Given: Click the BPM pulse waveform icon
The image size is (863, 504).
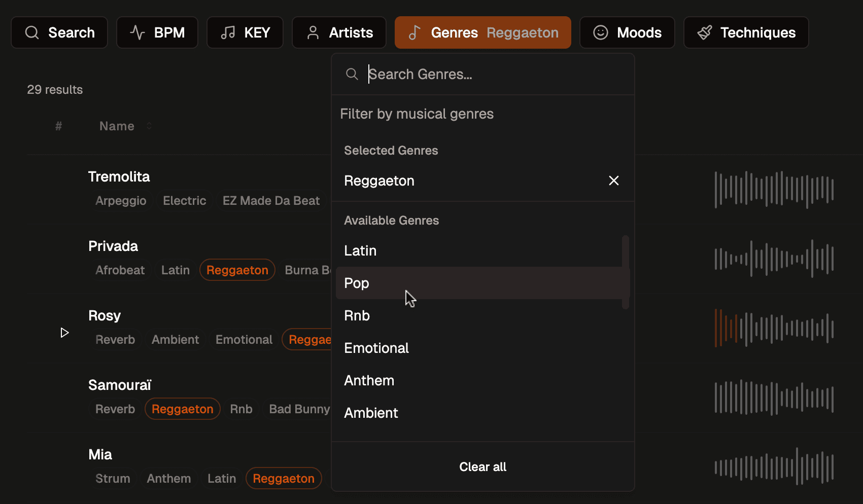Looking at the screenshot, I should coord(137,32).
